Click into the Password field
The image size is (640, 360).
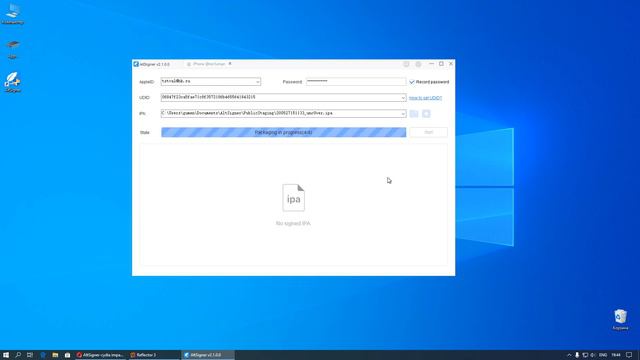coord(356,82)
